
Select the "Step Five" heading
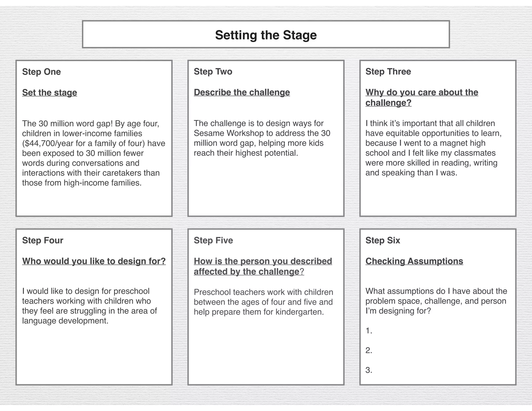click(213, 240)
